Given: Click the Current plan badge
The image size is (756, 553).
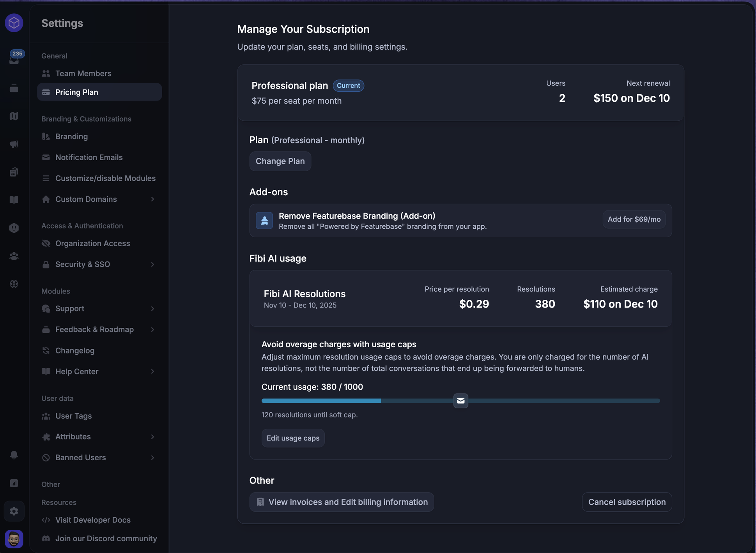Looking at the screenshot, I should pos(349,86).
